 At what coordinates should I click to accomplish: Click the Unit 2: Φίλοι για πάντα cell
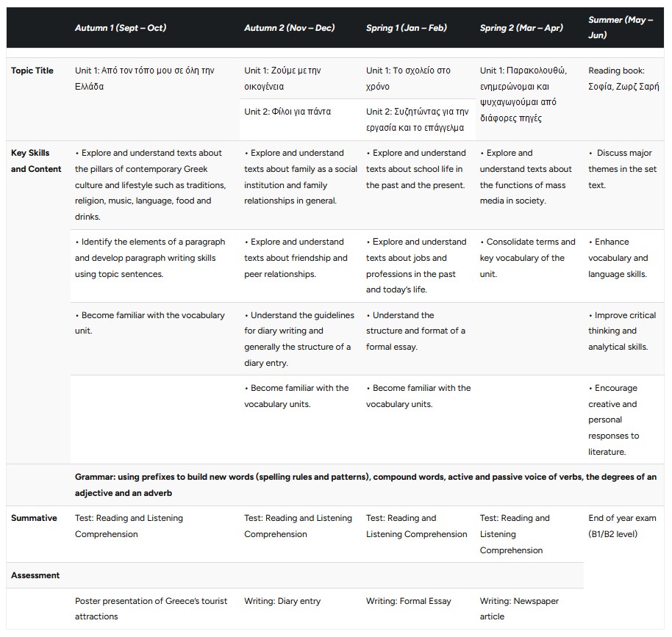coord(287,112)
